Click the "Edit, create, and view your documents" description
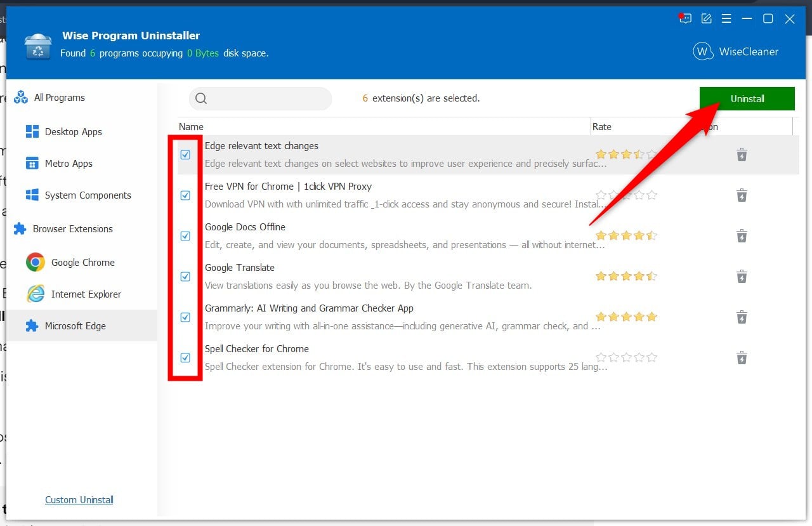Image resolution: width=812 pixels, height=526 pixels. [405, 245]
